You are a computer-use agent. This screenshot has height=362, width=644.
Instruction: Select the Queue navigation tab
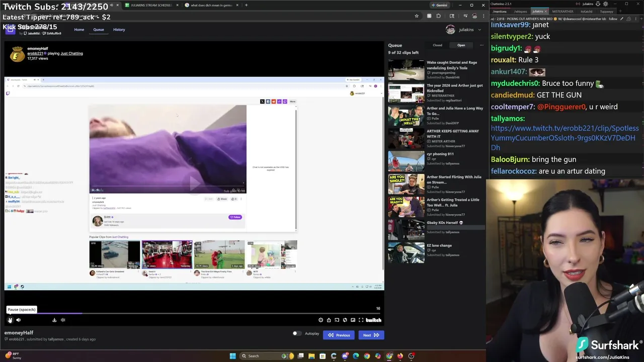pyautogui.click(x=99, y=29)
